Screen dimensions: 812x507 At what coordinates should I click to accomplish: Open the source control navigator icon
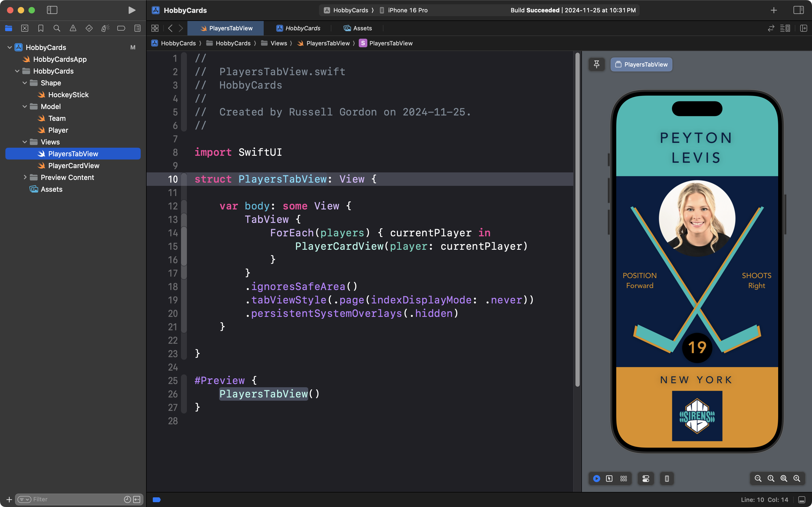(25, 28)
